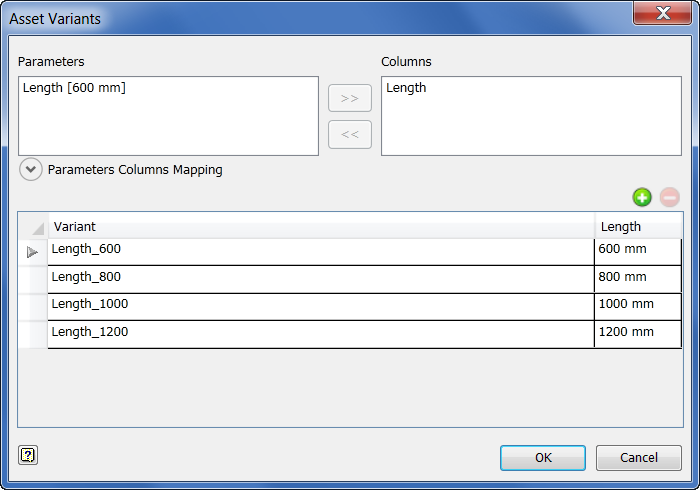The width and height of the screenshot is (700, 490).
Task: Click the Length column header
Action: point(638,227)
